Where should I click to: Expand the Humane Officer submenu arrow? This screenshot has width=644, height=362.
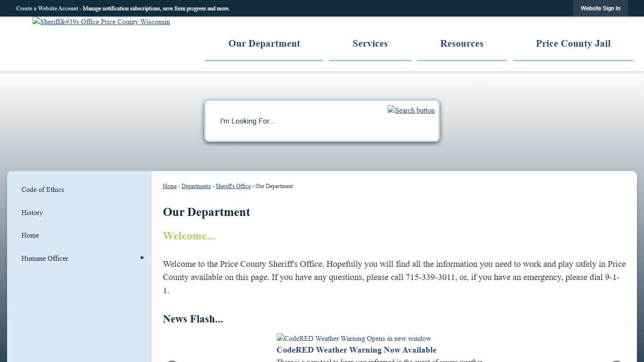tap(142, 257)
